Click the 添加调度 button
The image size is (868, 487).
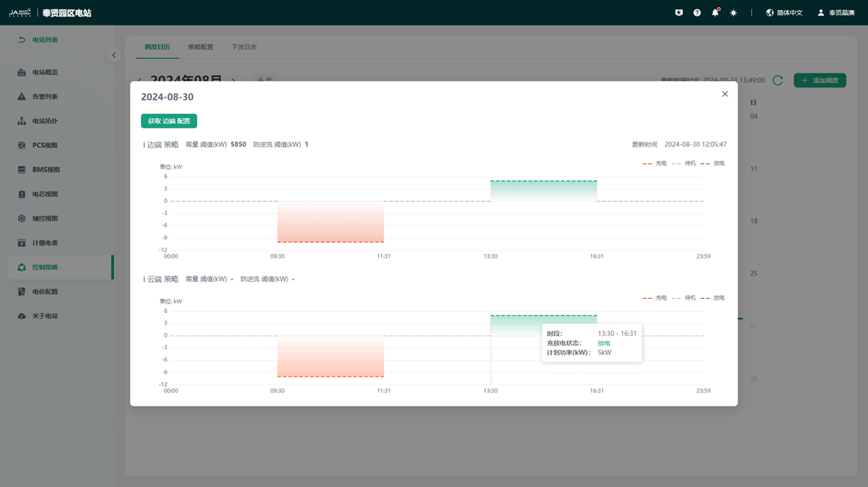(819, 81)
